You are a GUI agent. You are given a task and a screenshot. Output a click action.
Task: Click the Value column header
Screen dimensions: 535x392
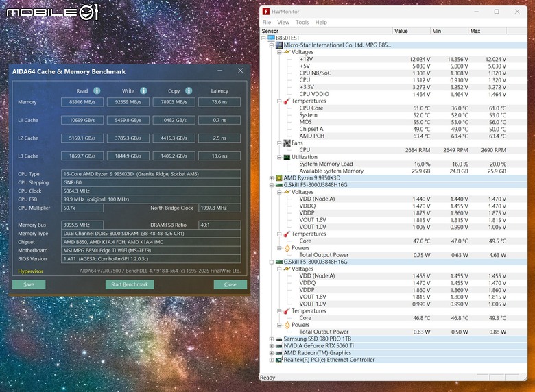pos(412,31)
